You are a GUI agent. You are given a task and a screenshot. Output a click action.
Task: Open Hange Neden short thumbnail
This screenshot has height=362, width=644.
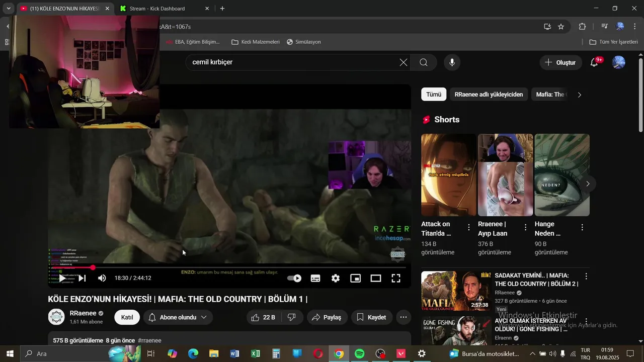[562, 175]
